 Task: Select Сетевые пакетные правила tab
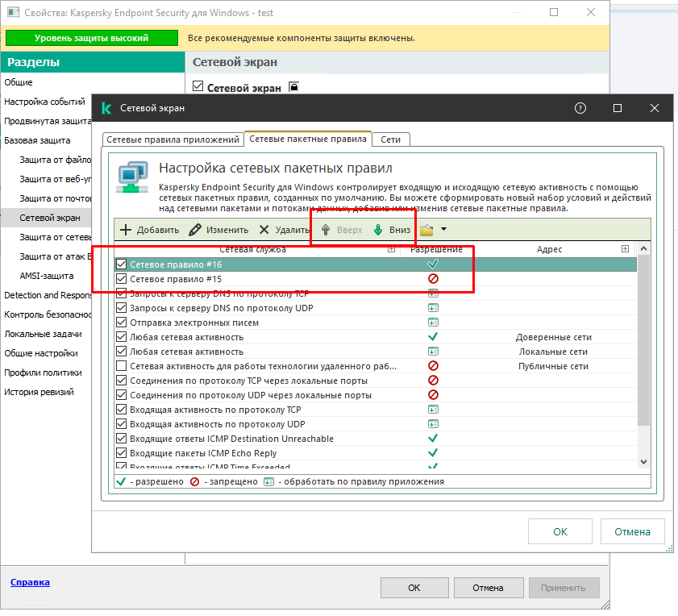pos(308,139)
